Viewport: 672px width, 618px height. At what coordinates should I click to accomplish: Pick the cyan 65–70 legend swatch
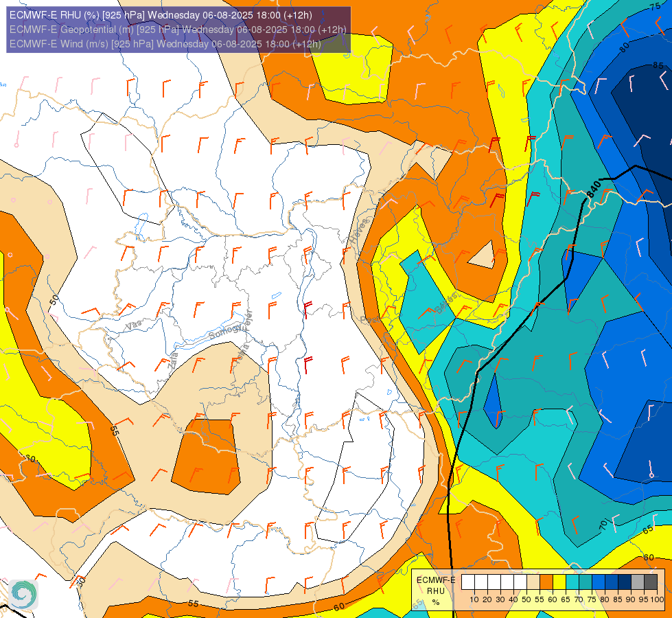pyautogui.click(x=572, y=582)
